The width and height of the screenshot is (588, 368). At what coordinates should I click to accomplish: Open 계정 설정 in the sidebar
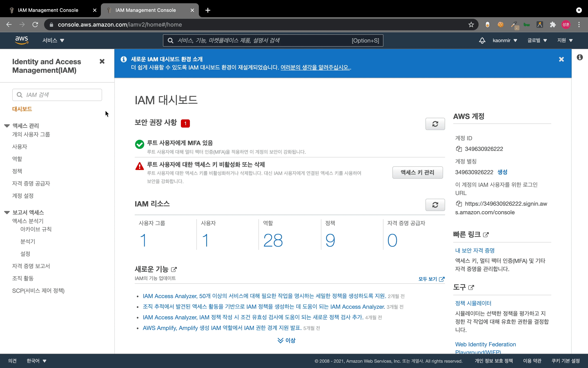[23, 196]
